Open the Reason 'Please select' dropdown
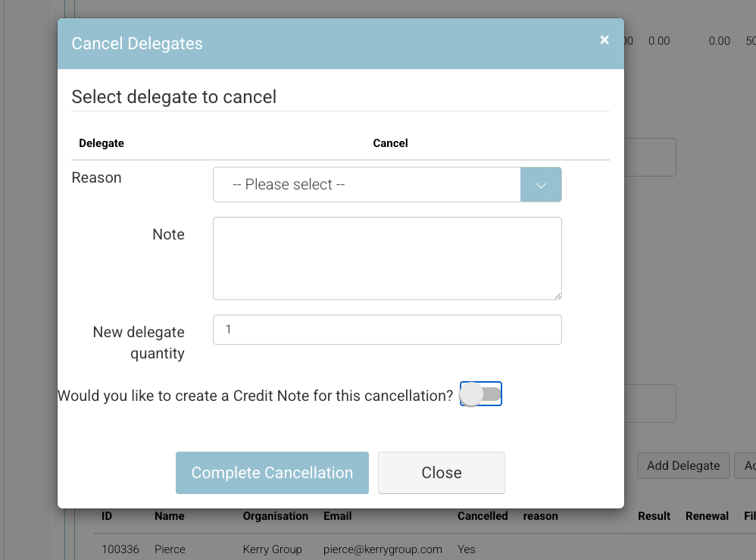Viewport: 756px width, 560px height. click(x=367, y=185)
